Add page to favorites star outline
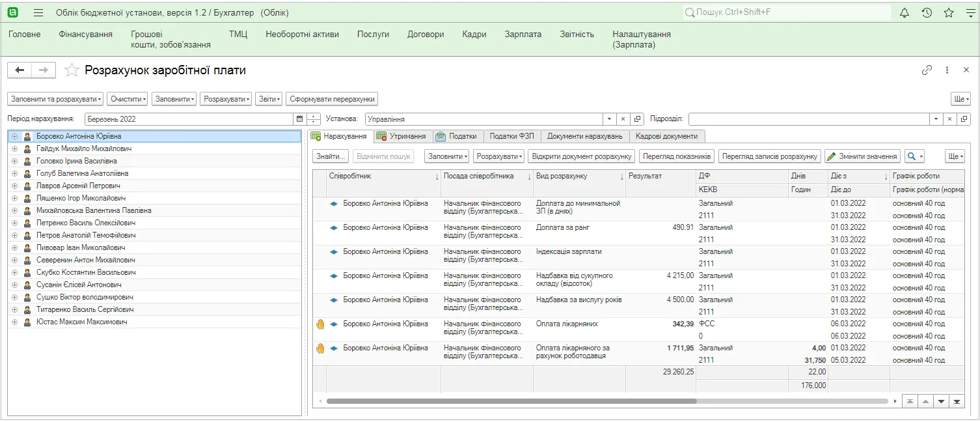 72,70
